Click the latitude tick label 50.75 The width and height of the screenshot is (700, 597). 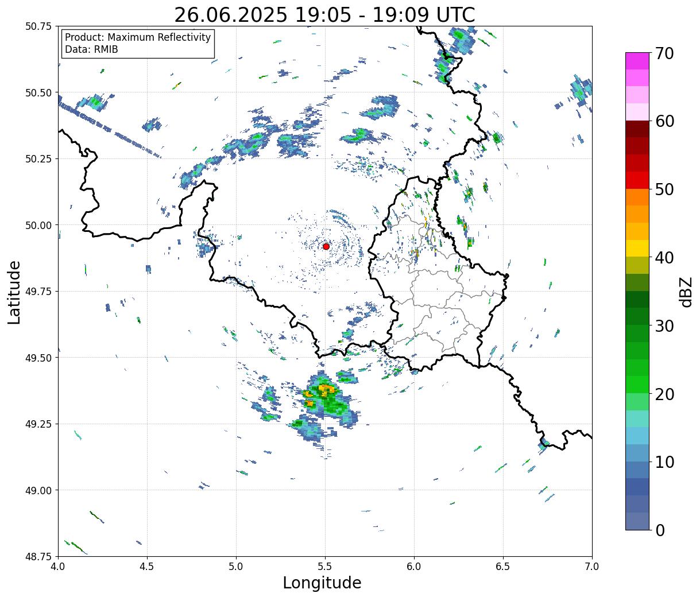38,26
